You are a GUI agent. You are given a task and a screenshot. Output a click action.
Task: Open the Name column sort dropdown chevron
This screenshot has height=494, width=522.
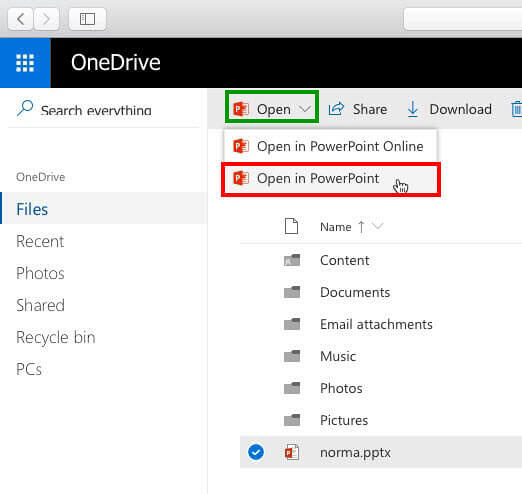[x=378, y=226]
